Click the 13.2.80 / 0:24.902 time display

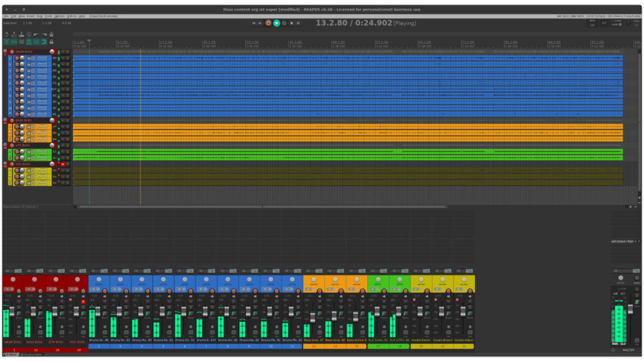tap(354, 23)
